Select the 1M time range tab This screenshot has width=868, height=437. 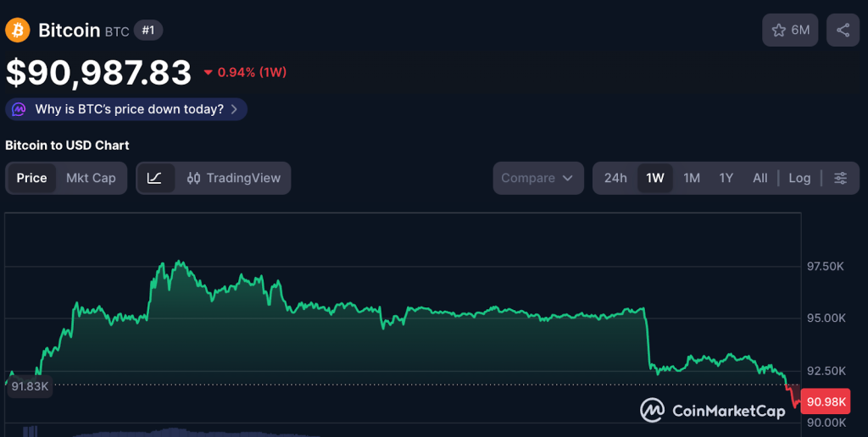(692, 178)
